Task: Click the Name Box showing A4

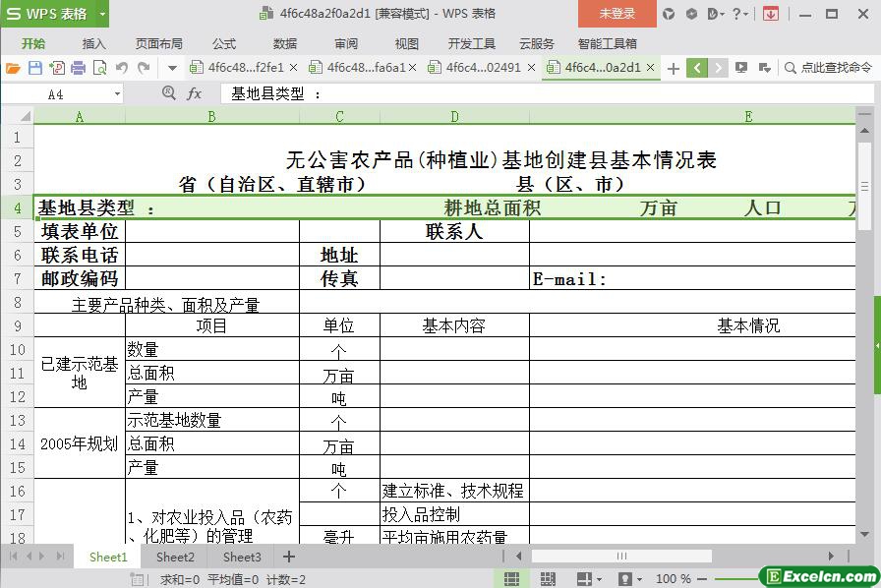Action: click(55, 94)
